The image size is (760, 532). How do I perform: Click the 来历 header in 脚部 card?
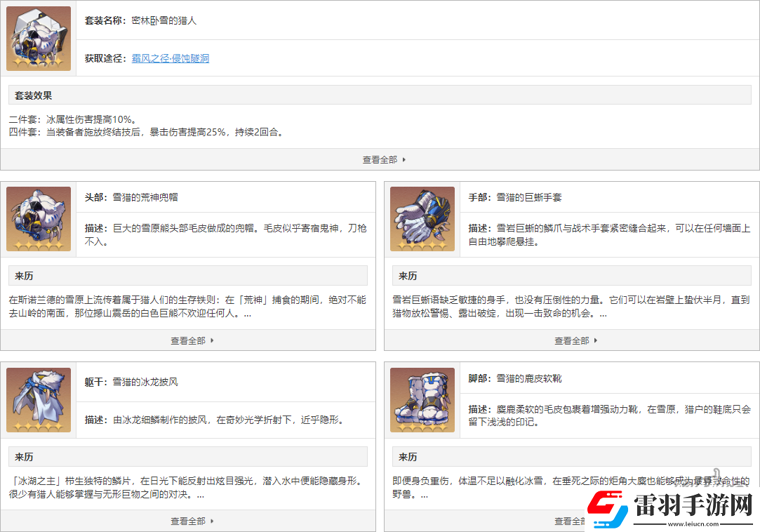(x=408, y=457)
